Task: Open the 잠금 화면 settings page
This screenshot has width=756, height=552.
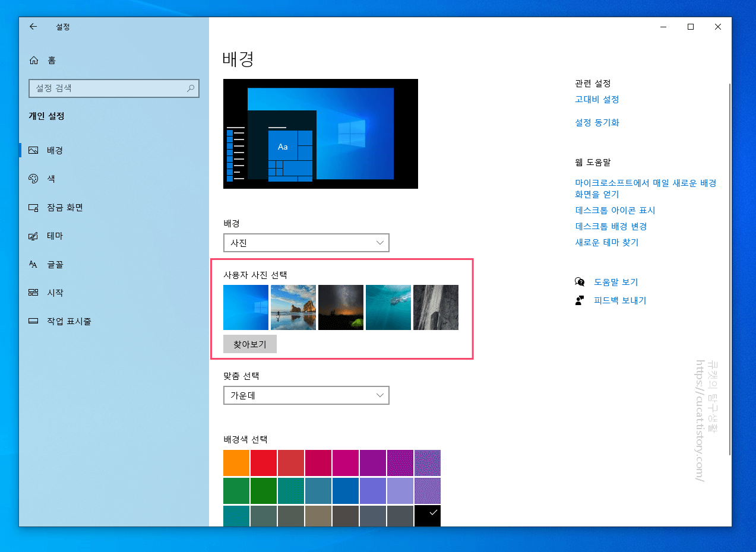Action: [x=65, y=207]
